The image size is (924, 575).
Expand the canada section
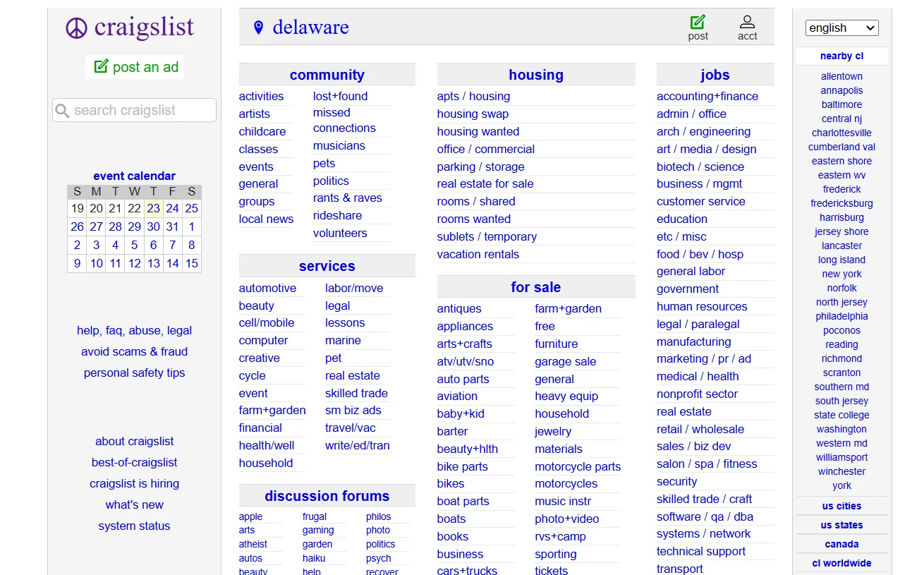(x=841, y=544)
